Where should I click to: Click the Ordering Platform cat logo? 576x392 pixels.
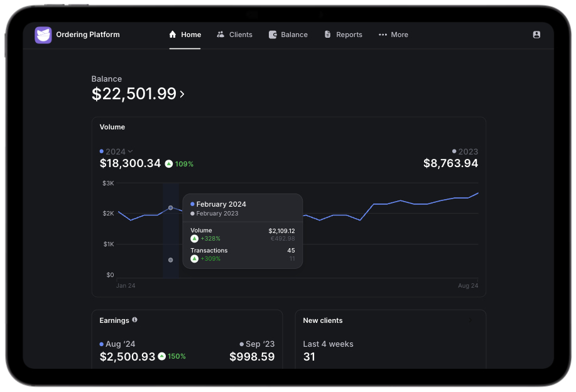pos(43,35)
